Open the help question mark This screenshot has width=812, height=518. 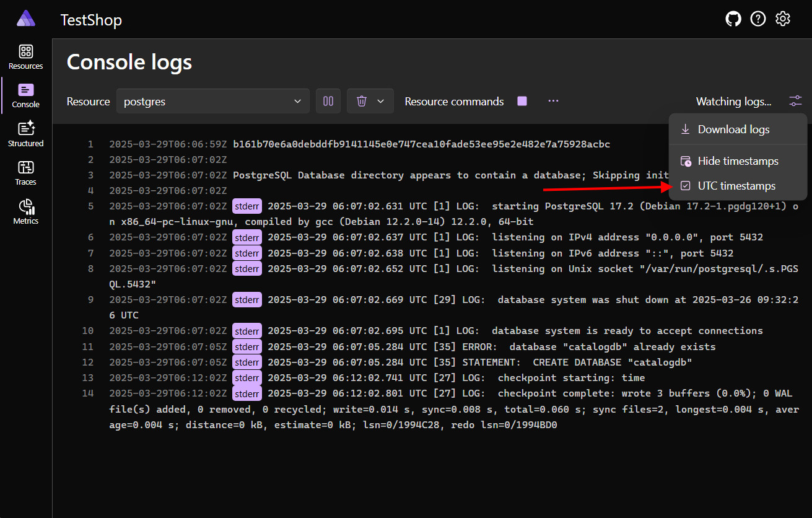[757, 19]
